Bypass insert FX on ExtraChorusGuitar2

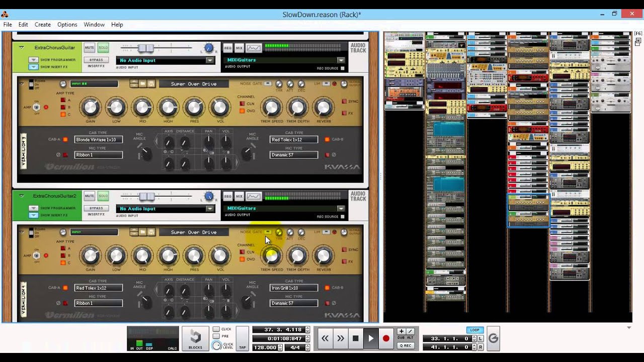(x=96, y=208)
